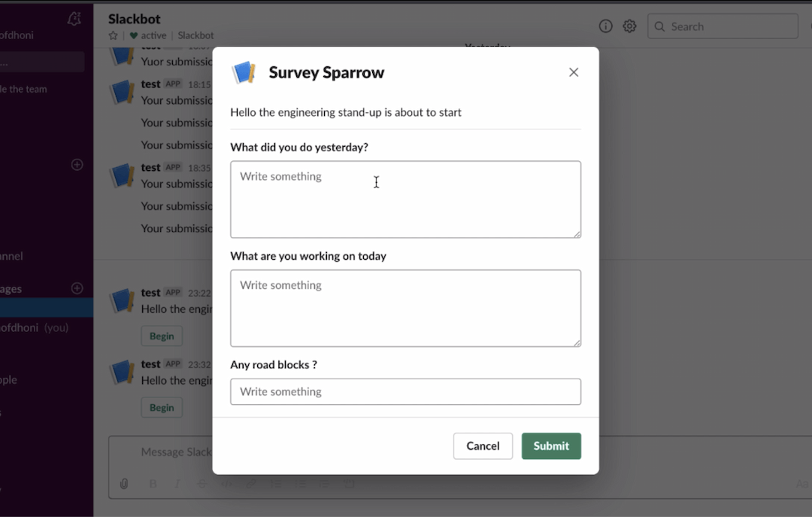The image size is (812, 517).
Task: Select 'le the team' sidebar item
Action: pos(23,90)
